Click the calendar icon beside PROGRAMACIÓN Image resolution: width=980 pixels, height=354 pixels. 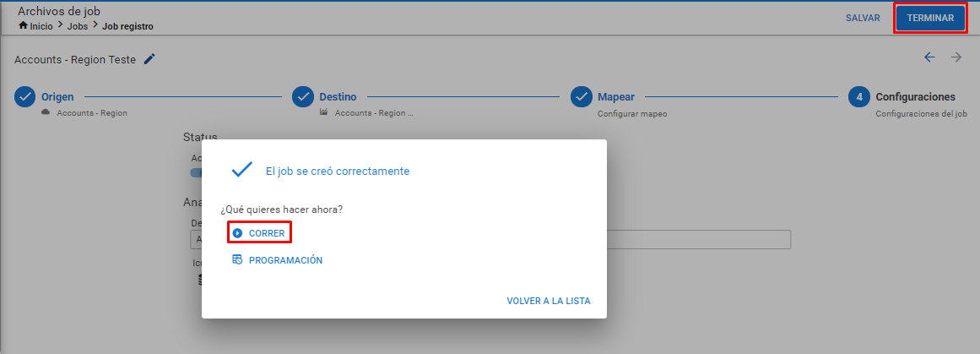point(237,259)
